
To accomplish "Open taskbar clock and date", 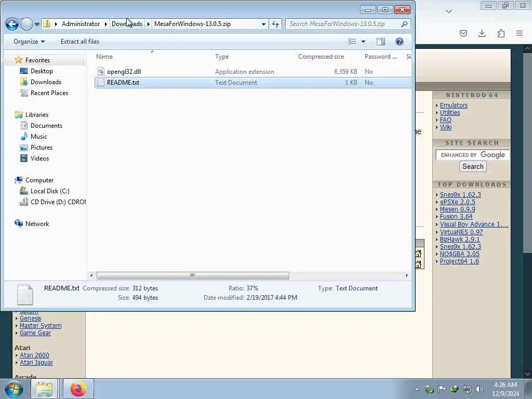I will point(506,389).
